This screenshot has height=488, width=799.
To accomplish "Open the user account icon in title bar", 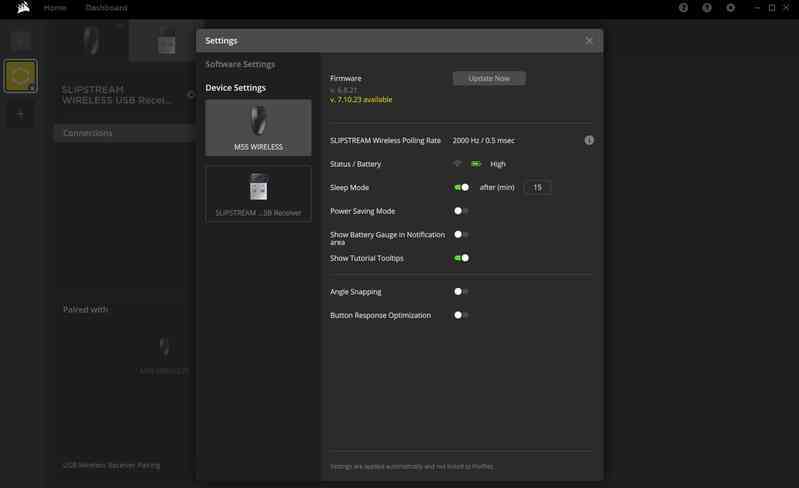I will tap(683, 8).
